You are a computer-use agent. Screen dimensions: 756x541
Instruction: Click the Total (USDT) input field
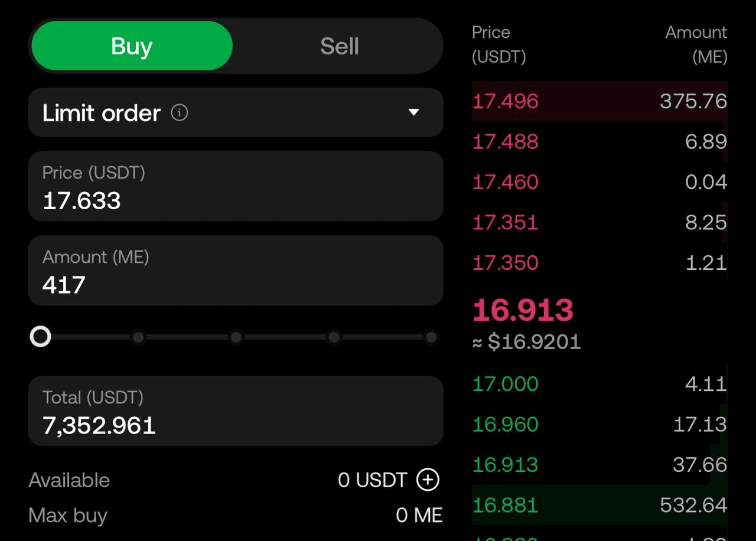click(x=235, y=411)
